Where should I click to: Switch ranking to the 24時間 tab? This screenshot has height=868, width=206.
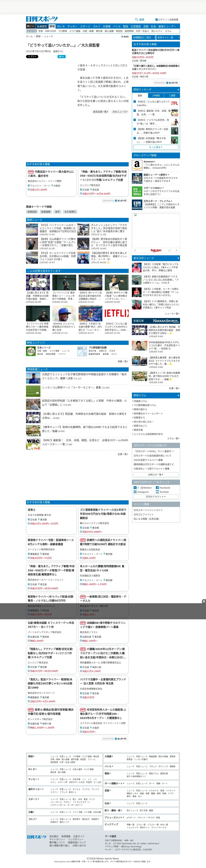point(156,95)
